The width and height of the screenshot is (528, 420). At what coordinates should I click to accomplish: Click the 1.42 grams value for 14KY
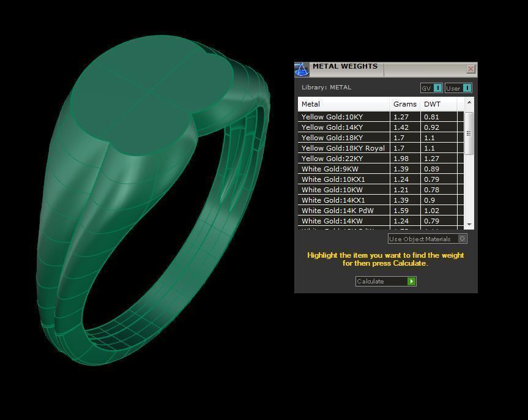pos(401,127)
